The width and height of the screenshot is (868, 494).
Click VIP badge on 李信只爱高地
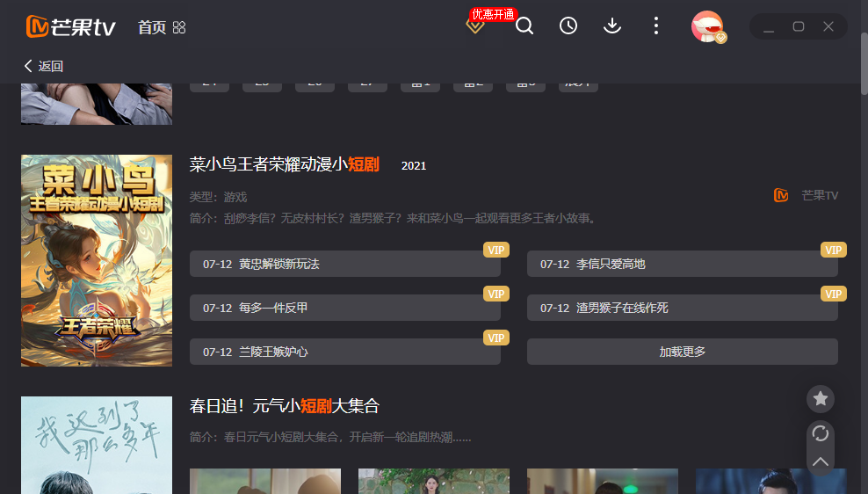click(833, 250)
